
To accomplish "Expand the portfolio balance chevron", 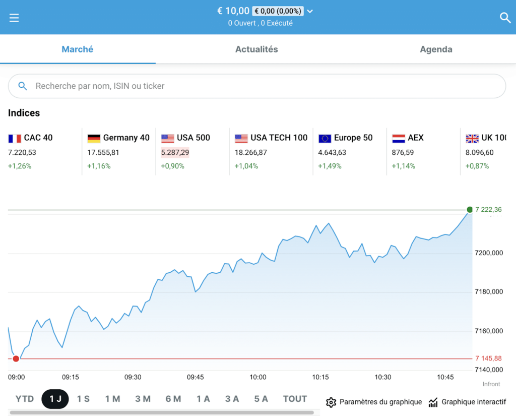I will [310, 12].
